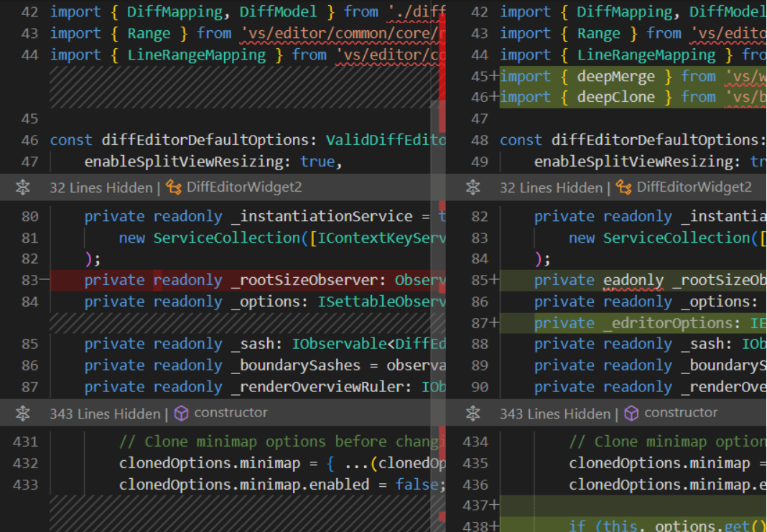Click the unfold icon beside "32 Lines Hidden" in left pane
Image resolution: width=767 pixels, height=532 pixels.
(x=22, y=187)
